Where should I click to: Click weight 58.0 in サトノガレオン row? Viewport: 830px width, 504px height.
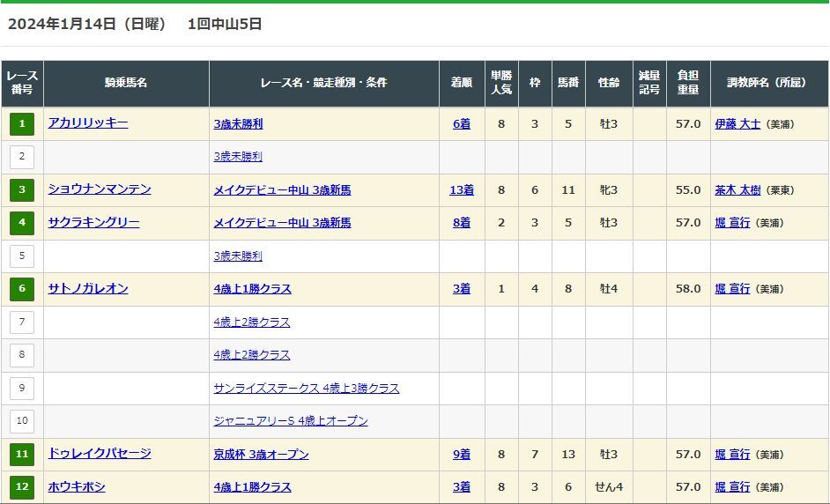(688, 288)
